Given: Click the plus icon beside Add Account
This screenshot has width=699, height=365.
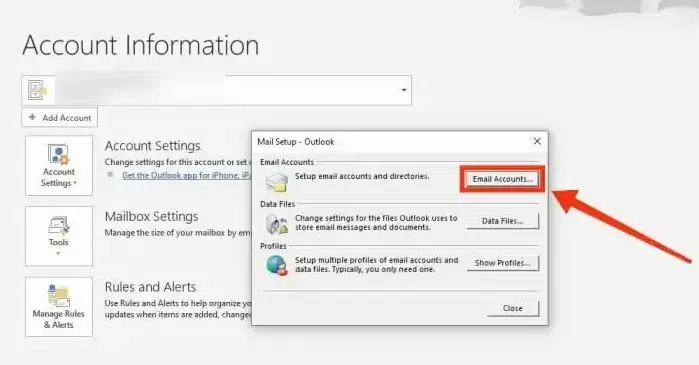Looking at the screenshot, I should pyautogui.click(x=32, y=117).
